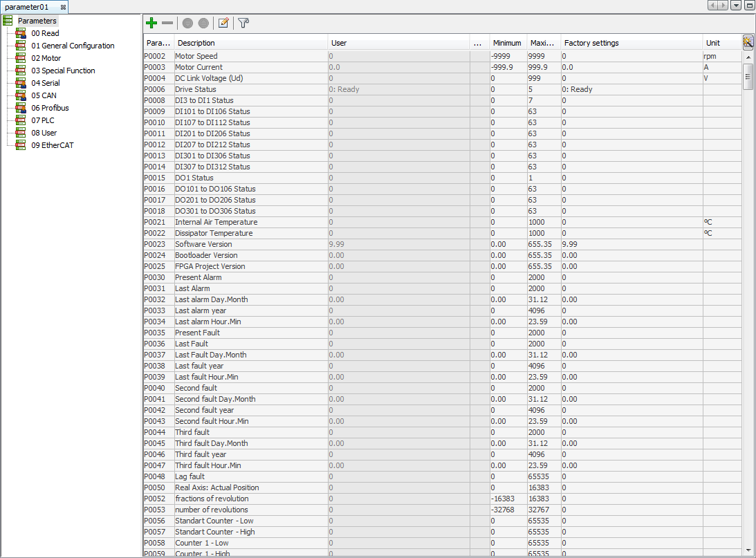Select the Parameters root tree node

(x=37, y=21)
